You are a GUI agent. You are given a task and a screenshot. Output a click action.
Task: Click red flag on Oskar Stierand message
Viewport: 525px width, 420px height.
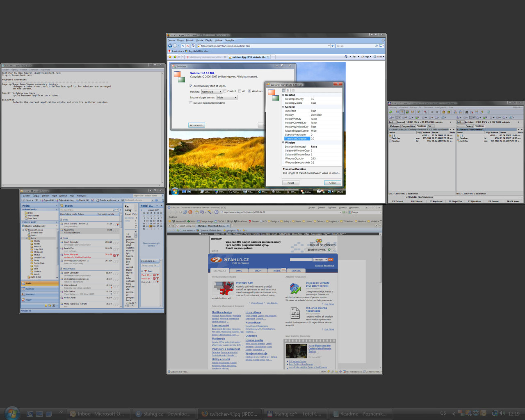(118, 225)
